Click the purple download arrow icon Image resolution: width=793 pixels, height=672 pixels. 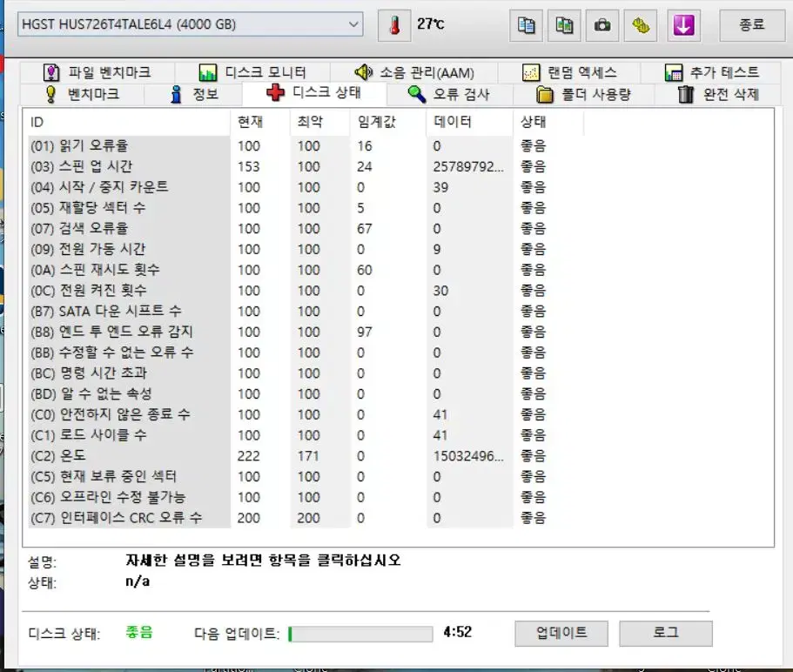click(x=684, y=24)
